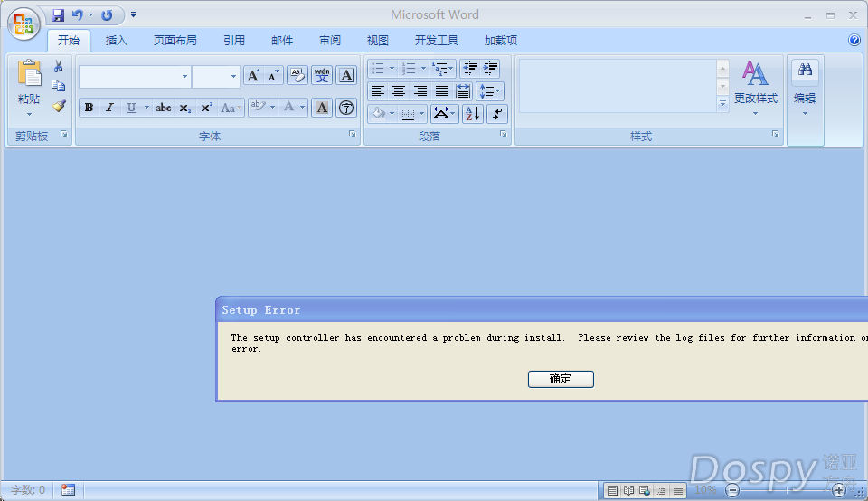Expand the shading fill dropdown
Image resolution: width=868 pixels, height=501 pixels.
coord(392,113)
